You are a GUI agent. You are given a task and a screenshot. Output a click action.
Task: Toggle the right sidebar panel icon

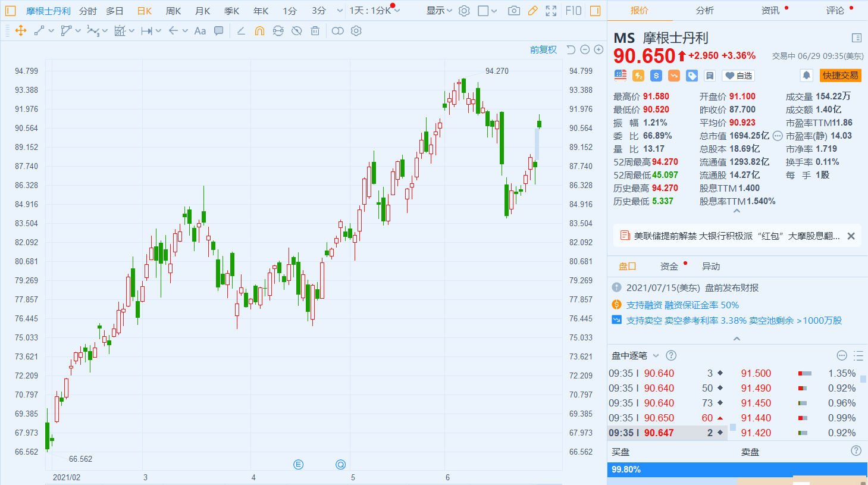595,11
